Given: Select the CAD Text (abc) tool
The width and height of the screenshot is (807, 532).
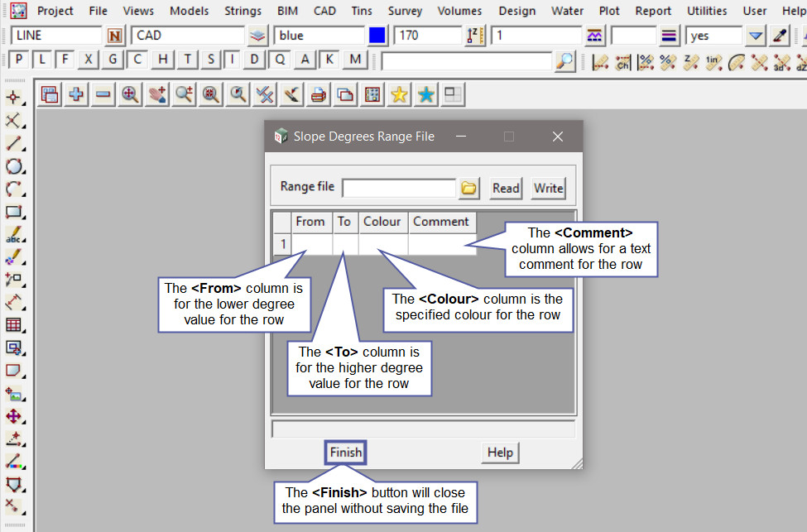Looking at the screenshot, I should (14, 234).
